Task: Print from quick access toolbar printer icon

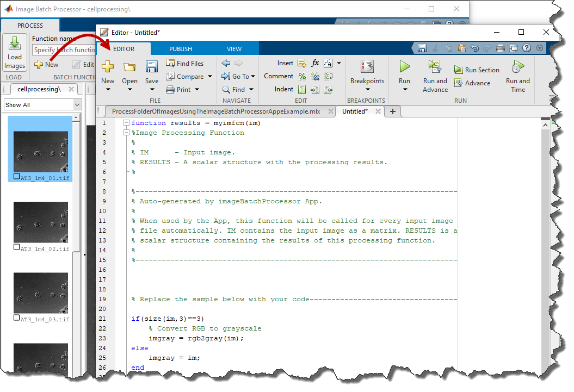Action: [x=501, y=48]
